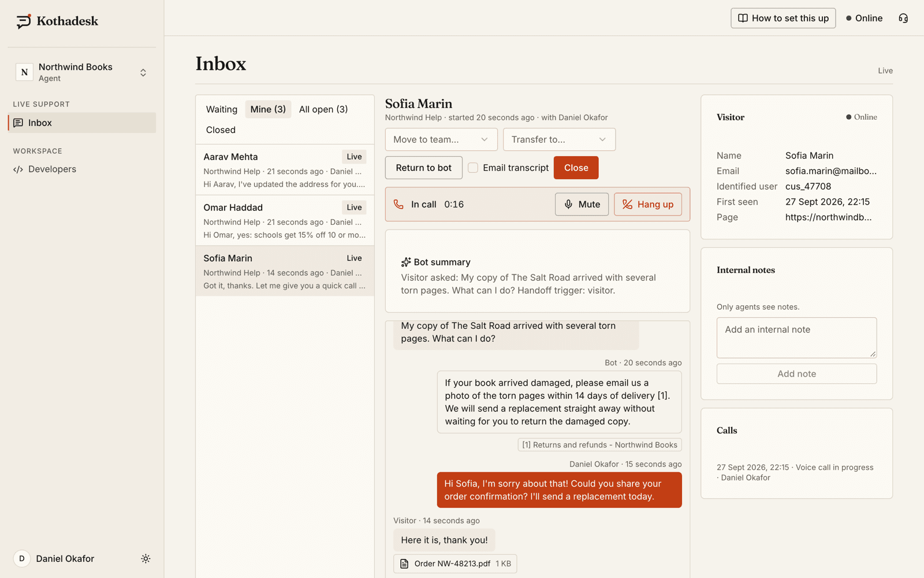Click the Kothadesk logo icon
This screenshot has width=924, height=578.
pos(24,21)
